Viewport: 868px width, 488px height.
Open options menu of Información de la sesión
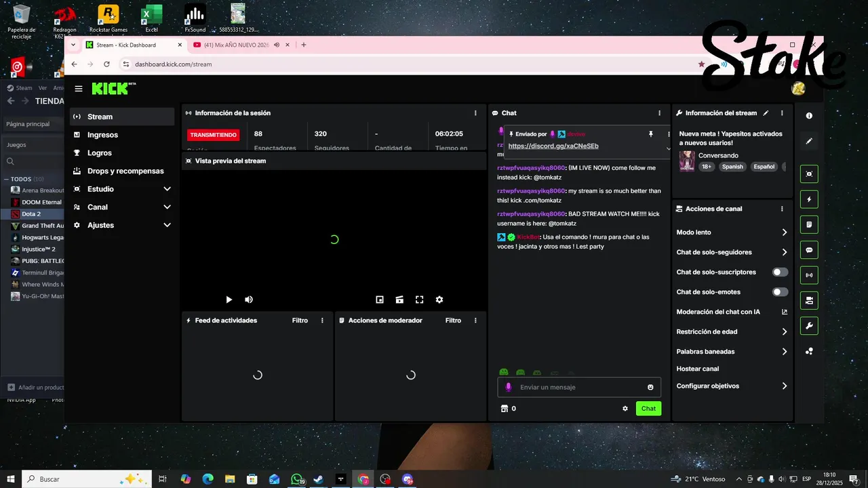click(x=475, y=113)
